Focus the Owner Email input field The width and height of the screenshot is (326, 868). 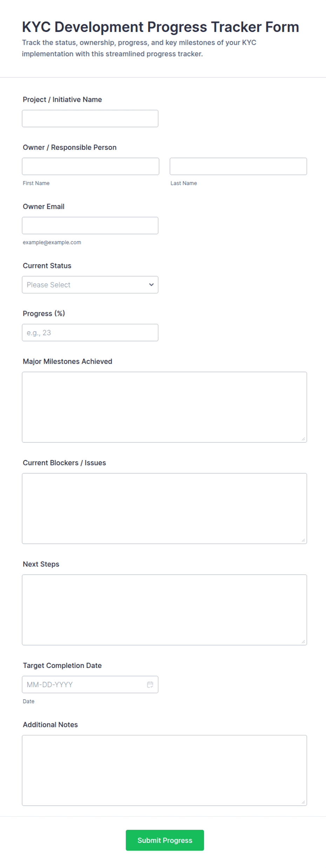(x=90, y=226)
